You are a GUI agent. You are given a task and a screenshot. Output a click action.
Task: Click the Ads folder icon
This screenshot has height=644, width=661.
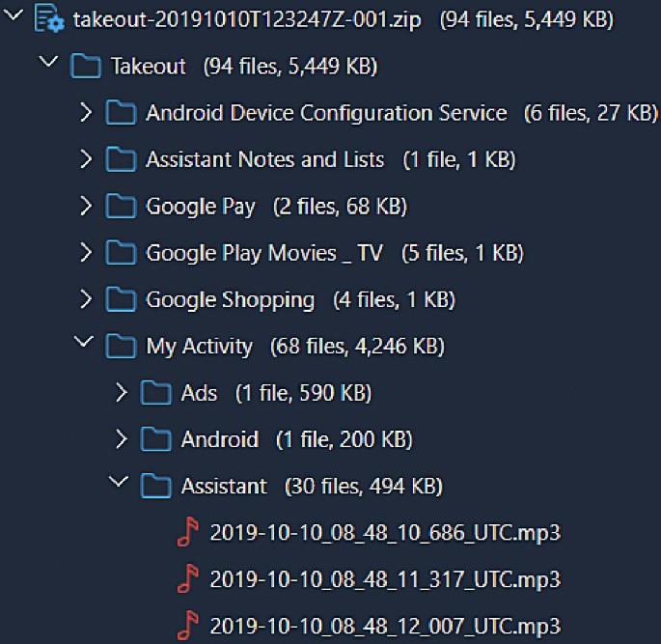pos(155,393)
